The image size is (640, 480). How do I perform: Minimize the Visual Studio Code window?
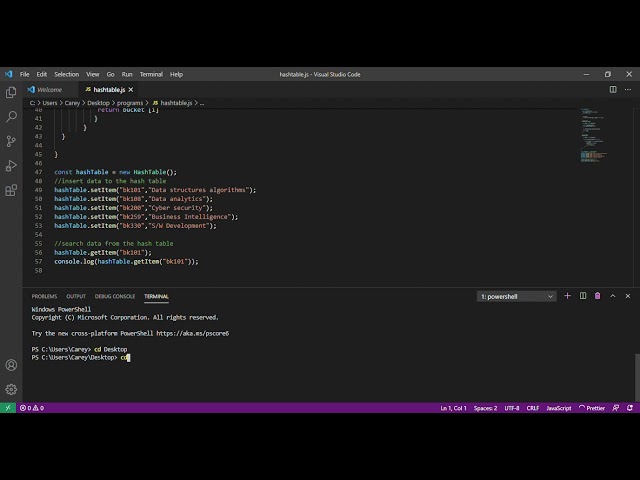(587, 74)
